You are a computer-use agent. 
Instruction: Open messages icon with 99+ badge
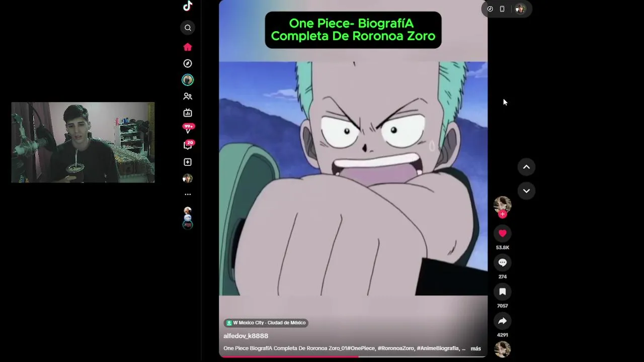(188, 129)
